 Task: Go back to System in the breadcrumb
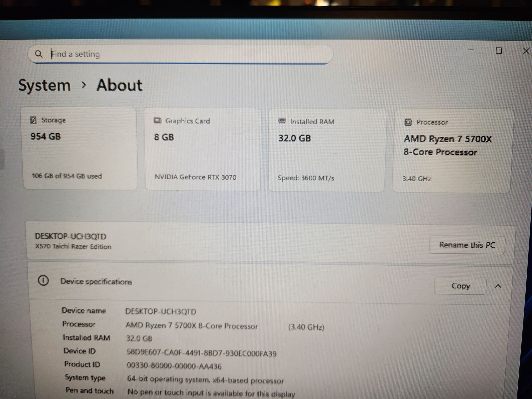44,85
